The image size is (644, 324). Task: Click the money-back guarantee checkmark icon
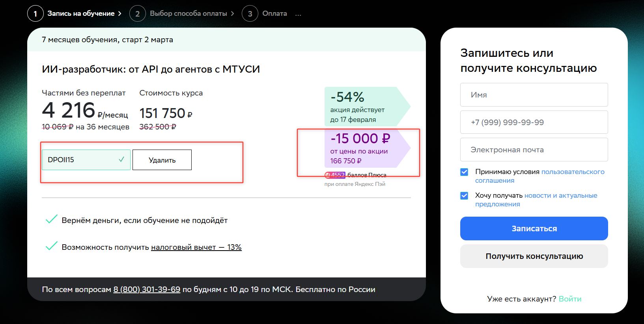pos(52,220)
